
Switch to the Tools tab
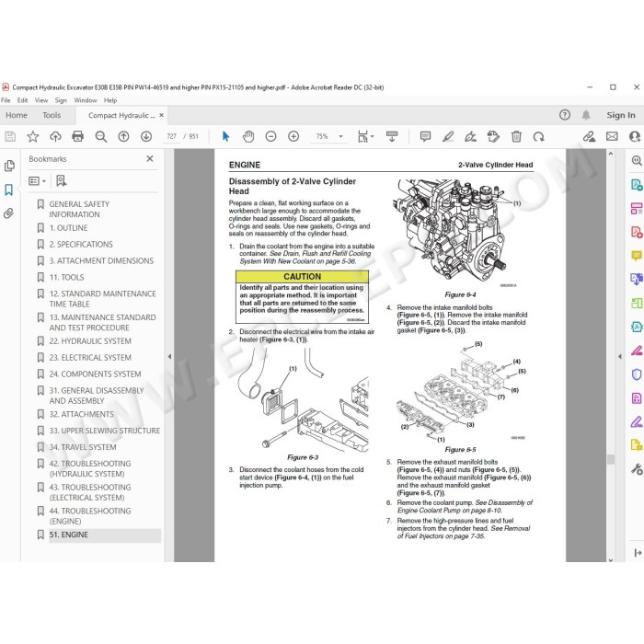(52, 115)
